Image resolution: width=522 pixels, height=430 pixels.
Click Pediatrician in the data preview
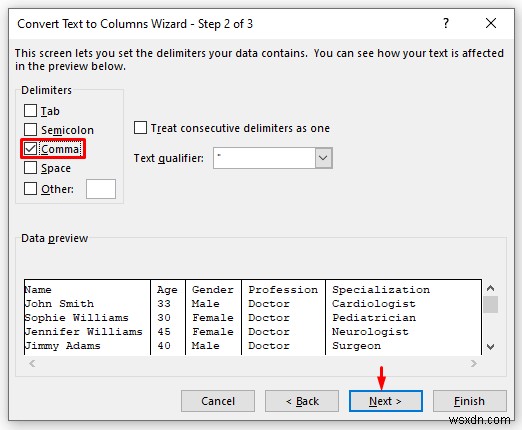pyautogui.click(x=374, y=318)
